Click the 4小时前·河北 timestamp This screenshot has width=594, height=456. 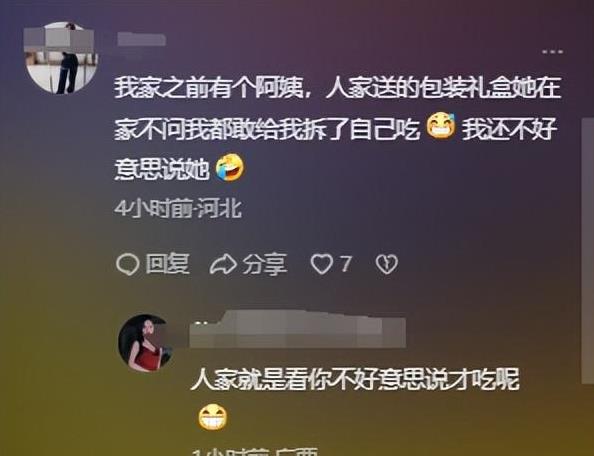tap(178, 209)
